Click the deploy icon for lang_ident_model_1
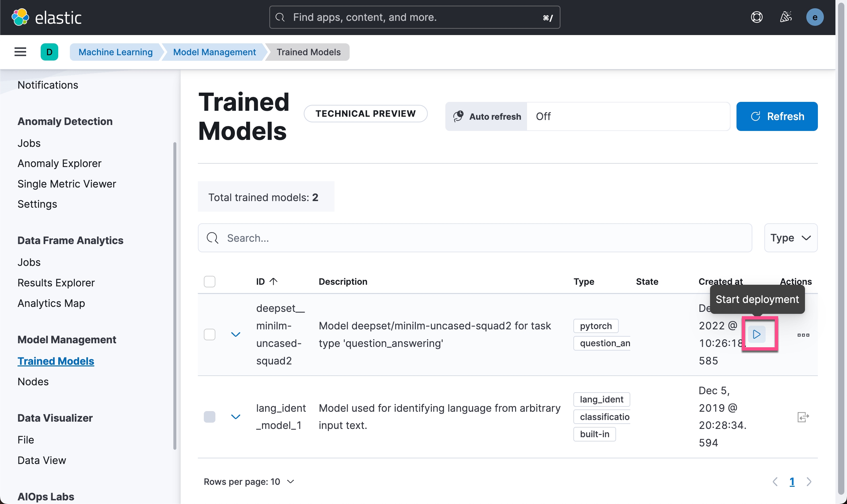This screenshot has height=504, width=847. 803,417
